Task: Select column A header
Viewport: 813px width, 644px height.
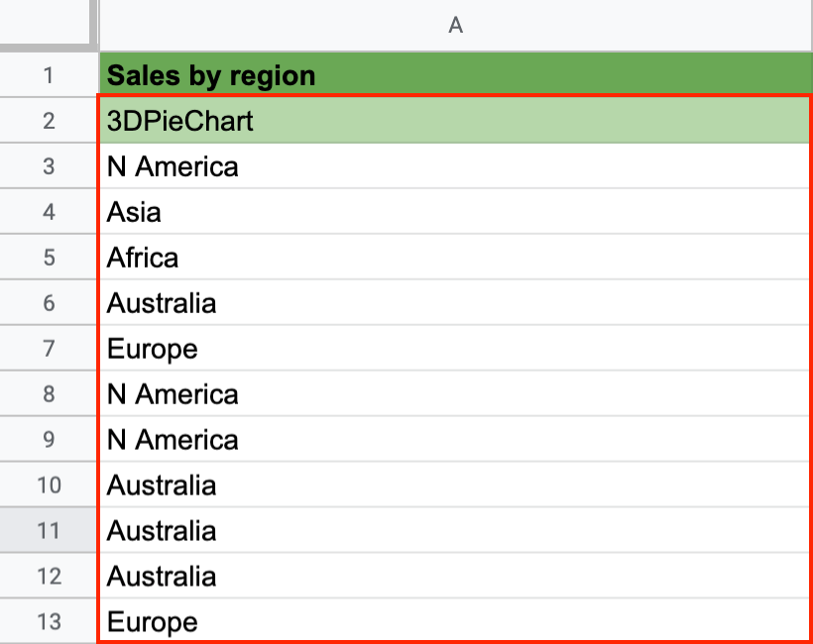Action: point(456,25)
